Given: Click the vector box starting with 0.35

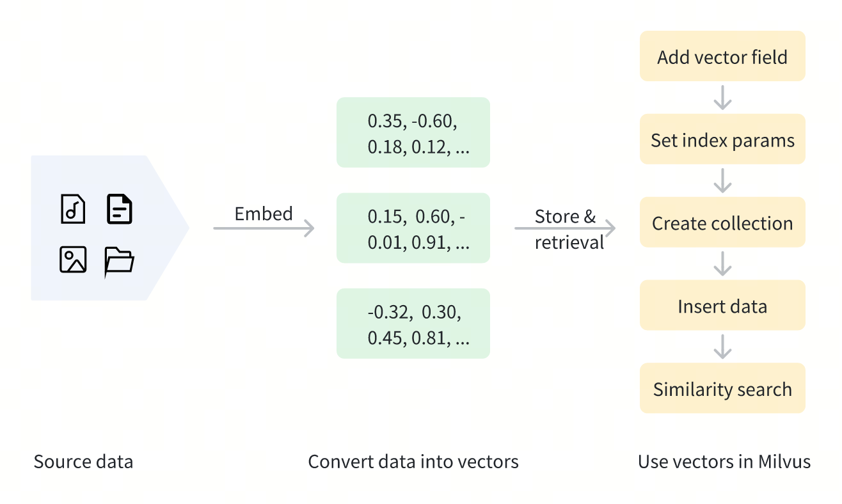Looking at the screenshot, I should (x=413, y=132).
